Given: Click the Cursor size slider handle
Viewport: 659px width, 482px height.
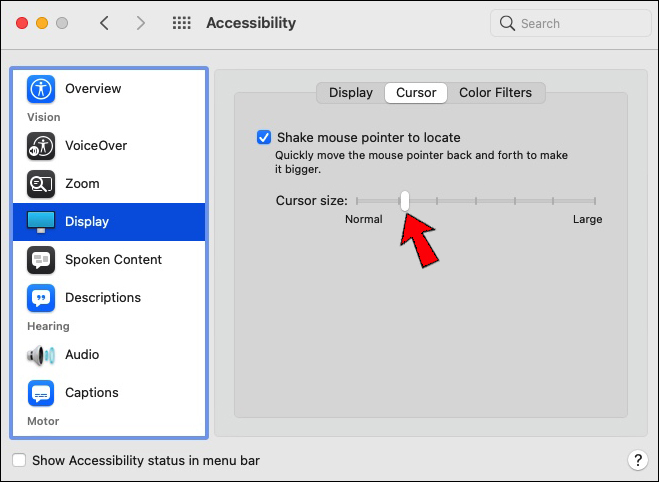Looking at the screenshot, I should point(405,201).
